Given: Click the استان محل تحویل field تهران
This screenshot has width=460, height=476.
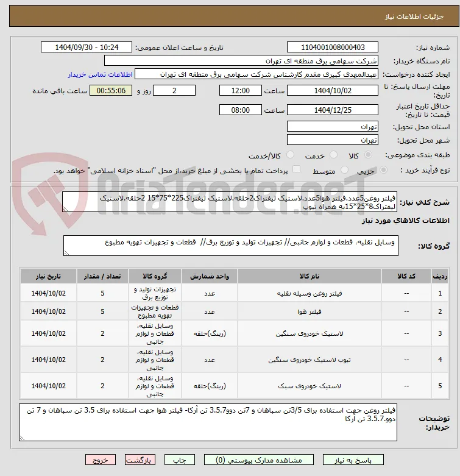Looking at the screenshot, I should 333,127.
